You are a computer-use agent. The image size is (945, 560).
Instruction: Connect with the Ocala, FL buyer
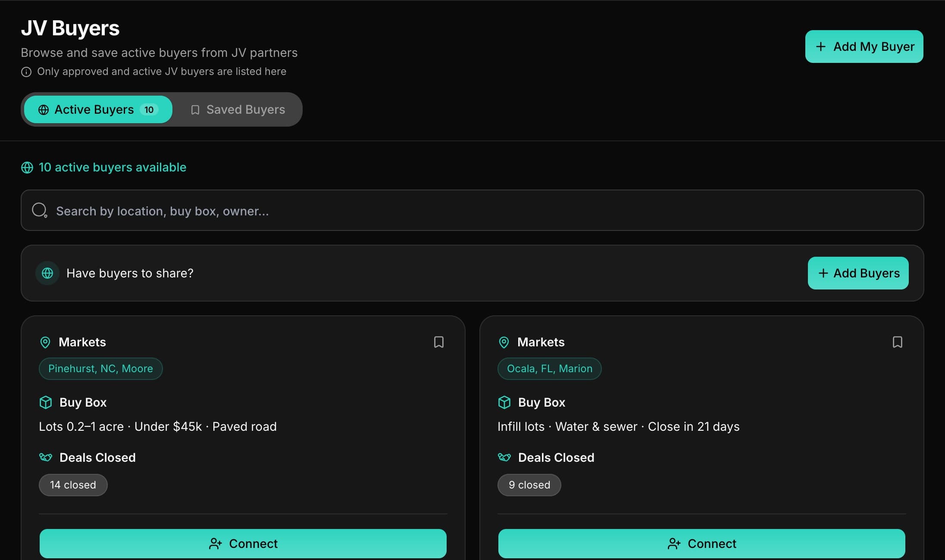(702, 544)
